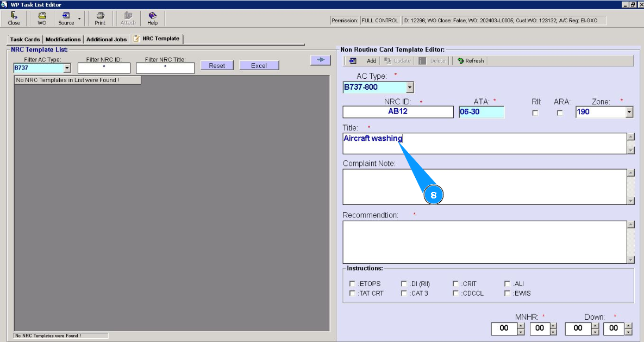Open Help from the toolbar

pos(152,18)
